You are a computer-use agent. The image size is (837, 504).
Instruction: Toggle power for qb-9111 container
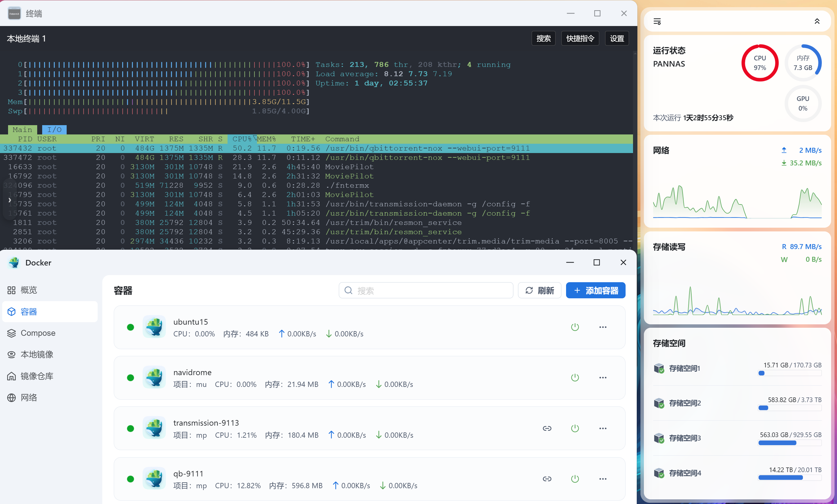point(575,479)
